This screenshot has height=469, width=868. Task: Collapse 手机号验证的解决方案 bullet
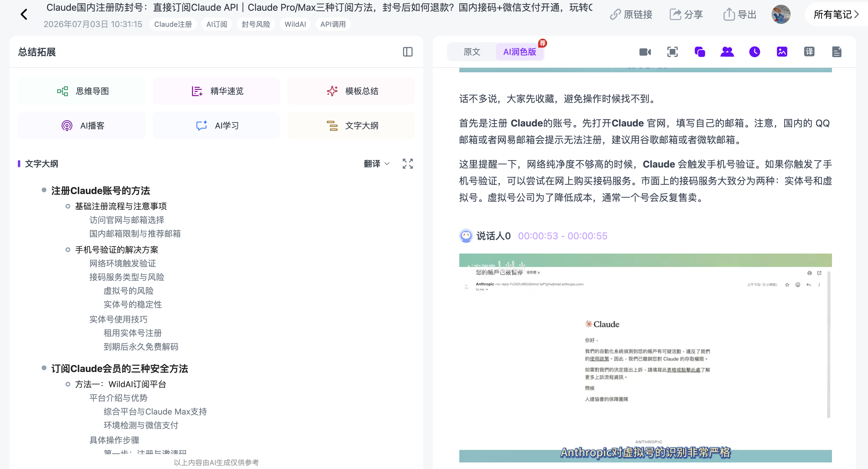[x=68, y=250]
